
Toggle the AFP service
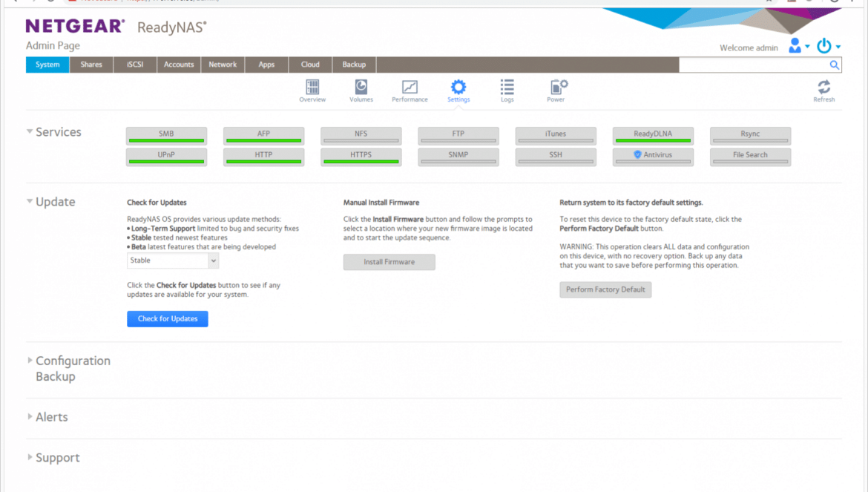[263, 136]
